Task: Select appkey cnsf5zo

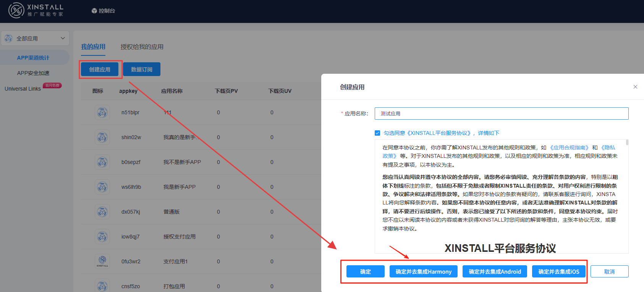Action: [x=131, y=286]
